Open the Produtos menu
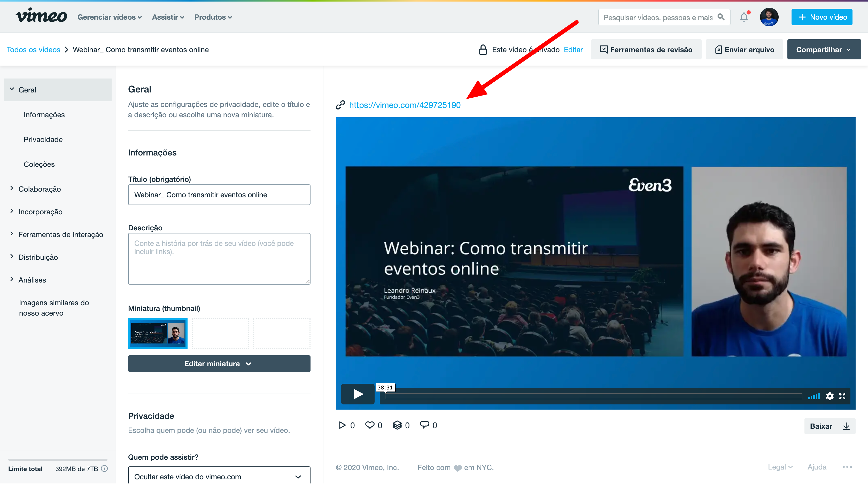The width and height of the screenshot is (868, 485). pos(213,17)
